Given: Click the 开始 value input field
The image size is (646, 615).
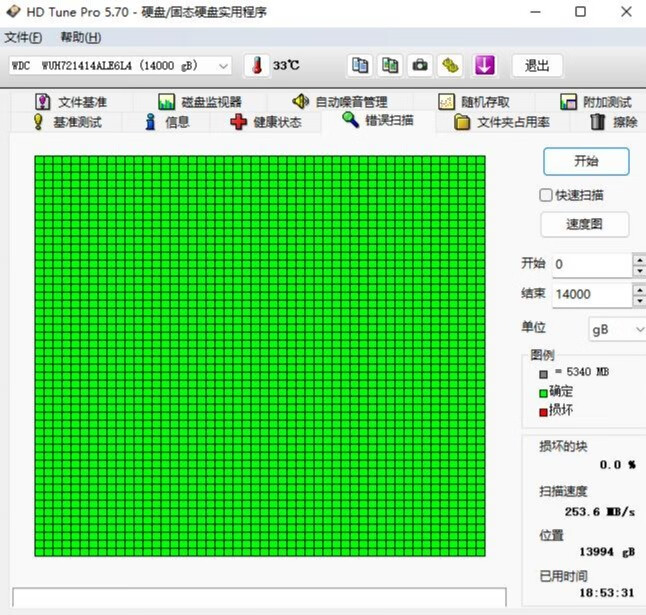Looking at the screenshot, I should click(592, 264).
